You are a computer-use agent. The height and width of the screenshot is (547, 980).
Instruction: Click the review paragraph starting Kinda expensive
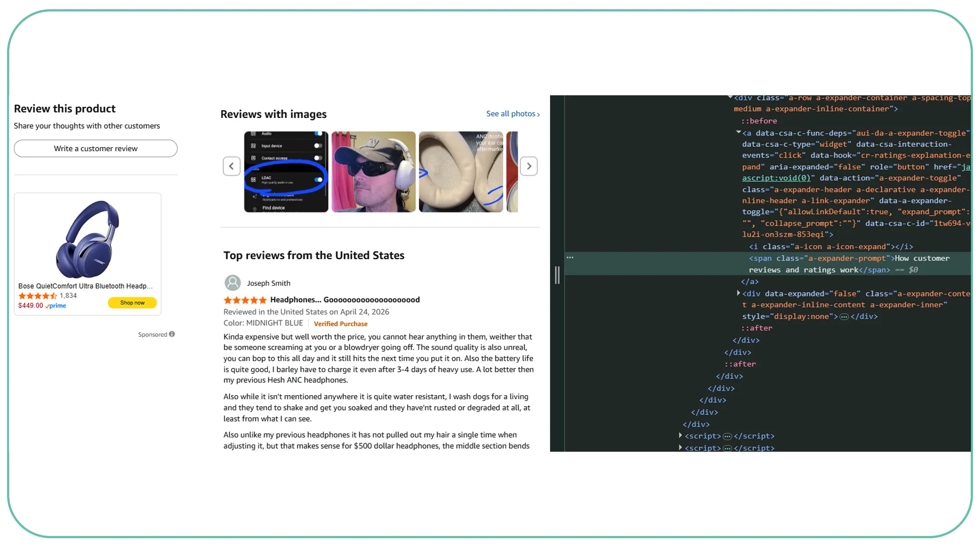pyautogui.click(x=379, y=358)
